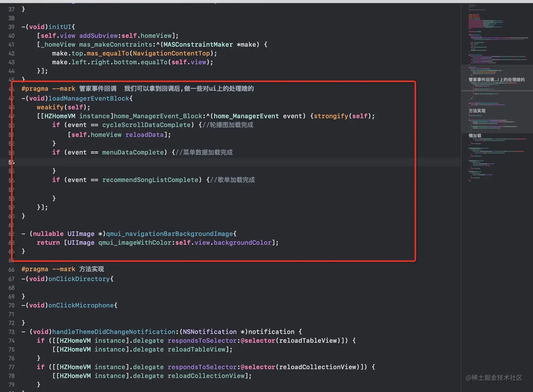The image size is (533, 392).
Task: Click line number 39 in gutter
Action: coord(12,27)
